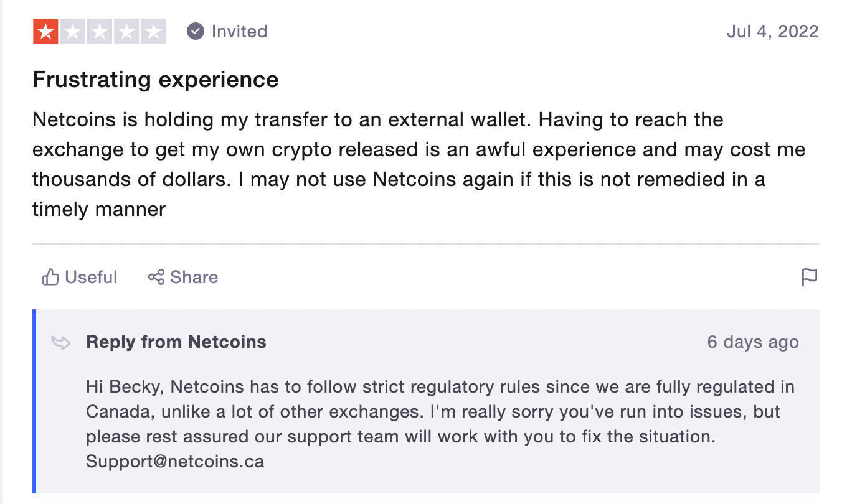Click the Invited checkmark badge

(x=195, y=31)
